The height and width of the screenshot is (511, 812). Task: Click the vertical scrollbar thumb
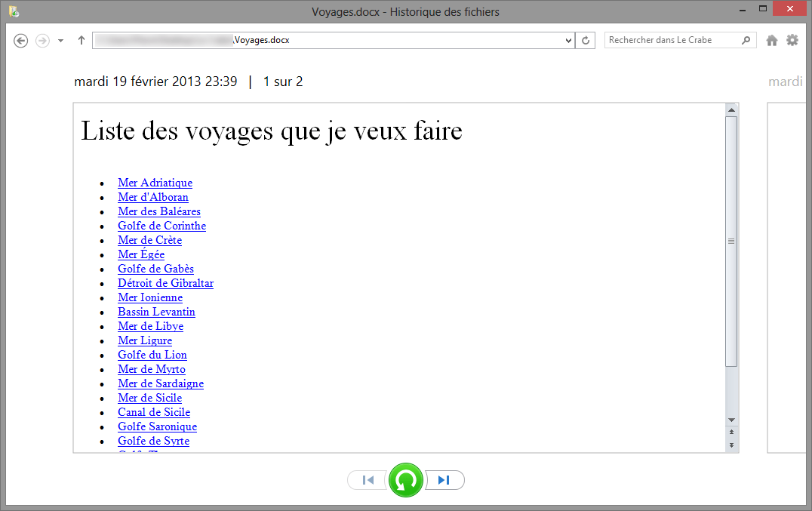[x=731, y=242]
